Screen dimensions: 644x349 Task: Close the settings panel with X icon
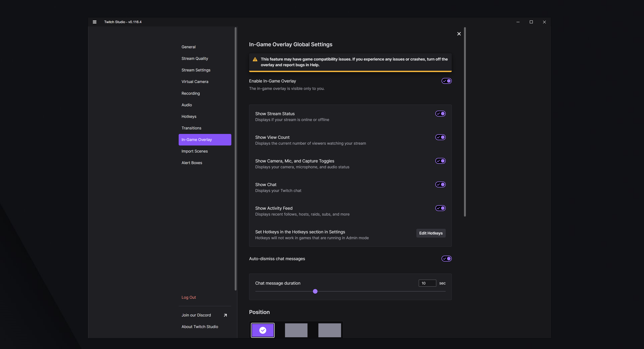coord(459,34)
